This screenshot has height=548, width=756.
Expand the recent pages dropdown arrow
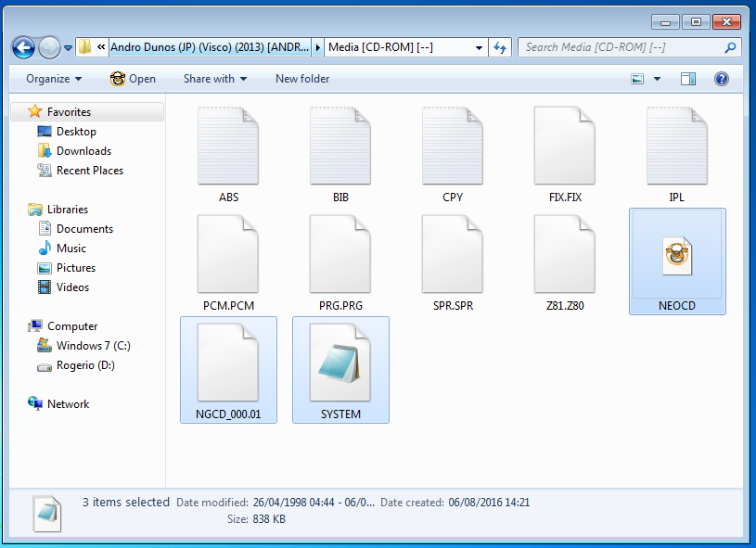68,48
